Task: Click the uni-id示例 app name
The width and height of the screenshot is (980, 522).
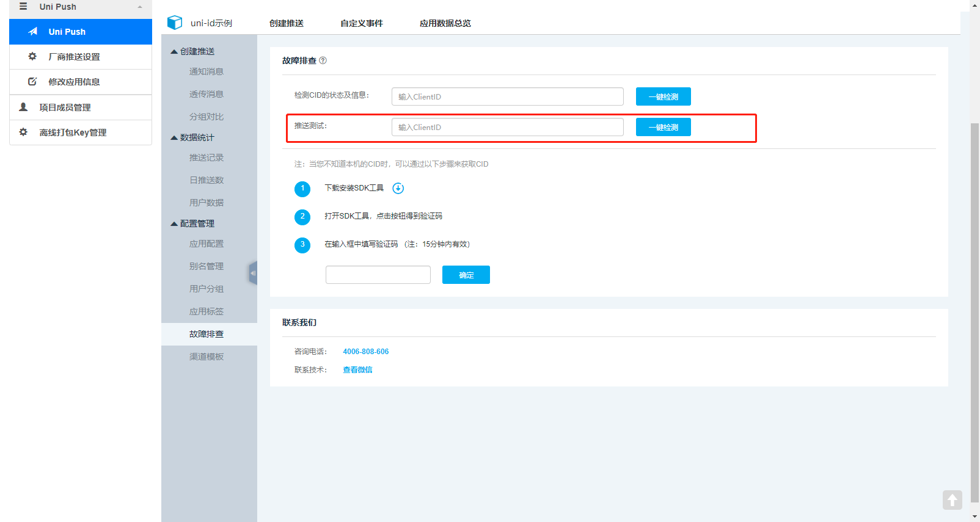Action: point(211,23)
